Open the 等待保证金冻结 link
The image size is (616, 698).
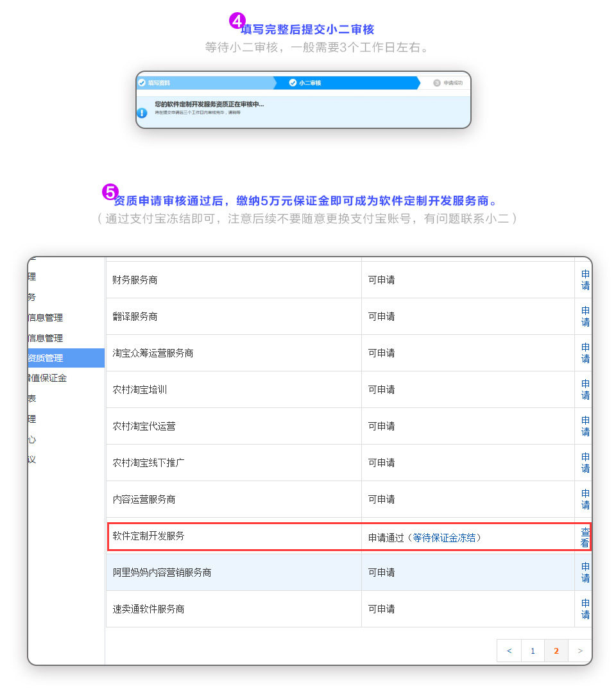tap(444, 538)
